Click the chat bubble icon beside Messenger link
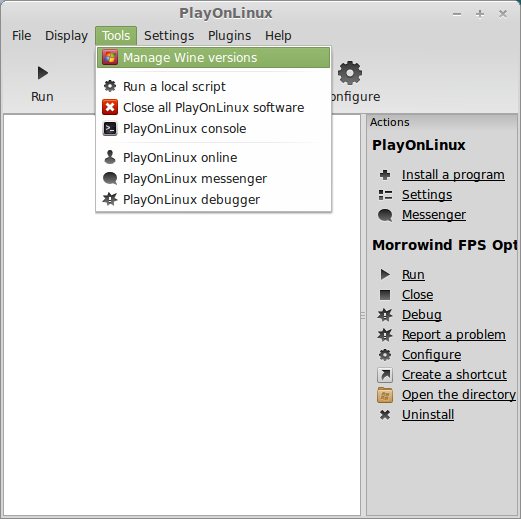 click(x=385, y=215)
